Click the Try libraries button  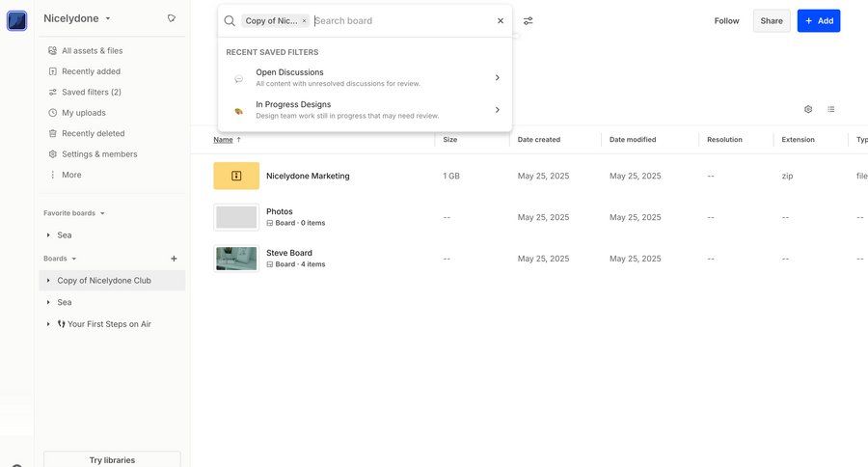[112, 460]
